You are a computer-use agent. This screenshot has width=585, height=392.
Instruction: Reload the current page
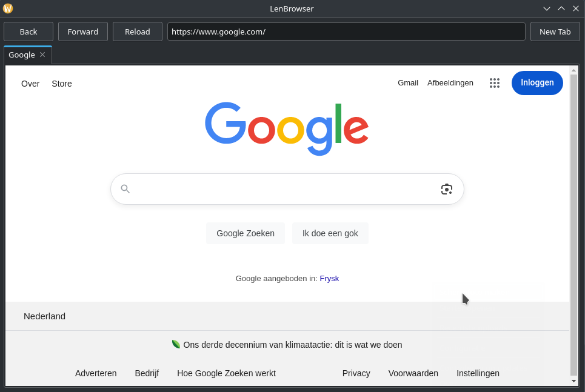(137, 32)
